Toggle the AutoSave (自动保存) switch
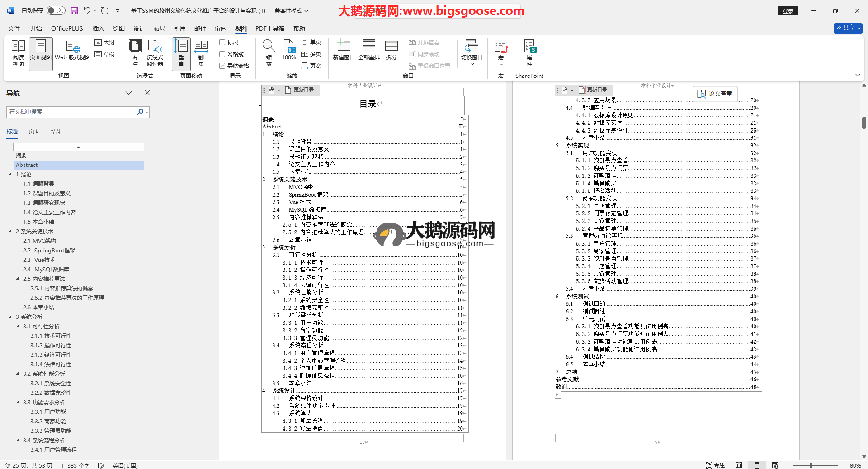The image size is (868, 469). pyautogui.click(x=56, y=10)
